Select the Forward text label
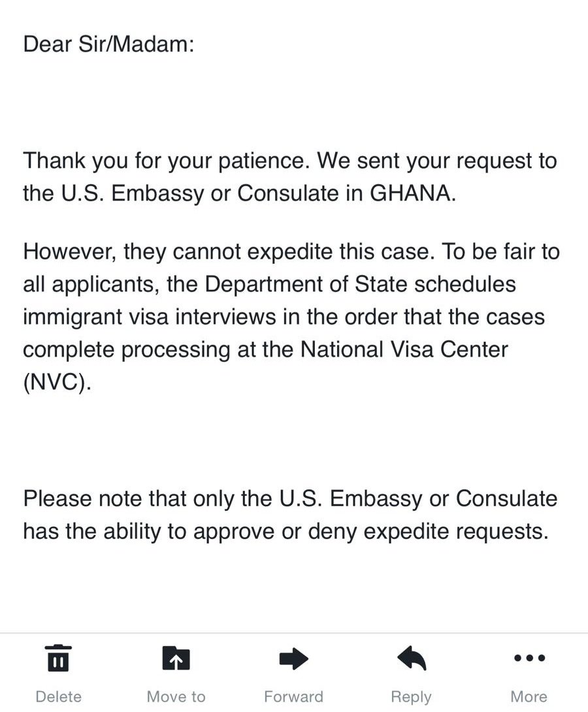Screen dimensions: 588x712 point(294,696)
